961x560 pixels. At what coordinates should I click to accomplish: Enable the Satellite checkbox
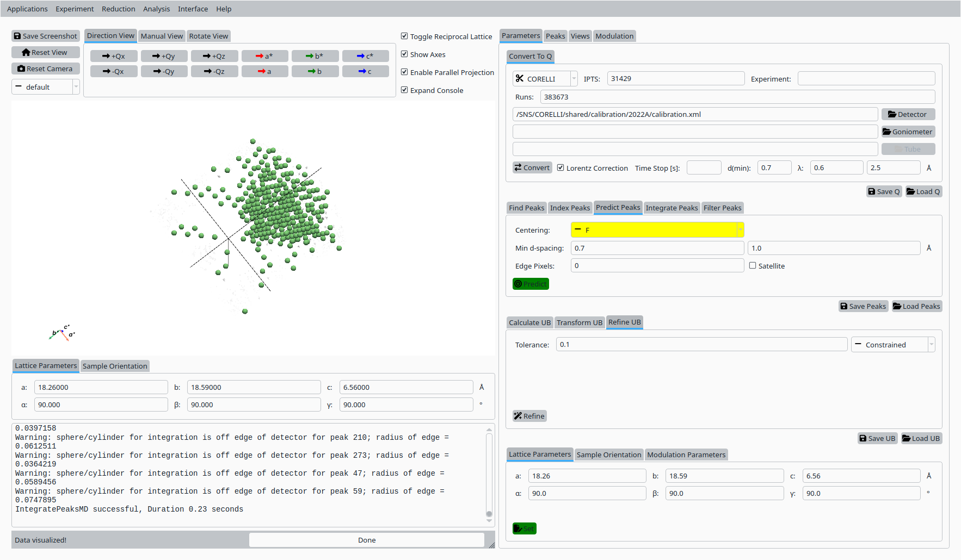[x=753, y=266]
